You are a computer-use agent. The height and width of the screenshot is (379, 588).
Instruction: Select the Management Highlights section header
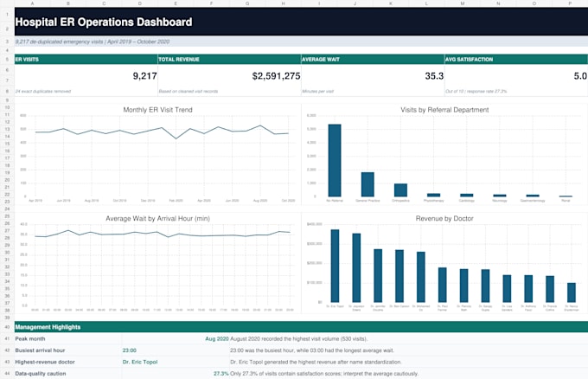tap(301, 327)
